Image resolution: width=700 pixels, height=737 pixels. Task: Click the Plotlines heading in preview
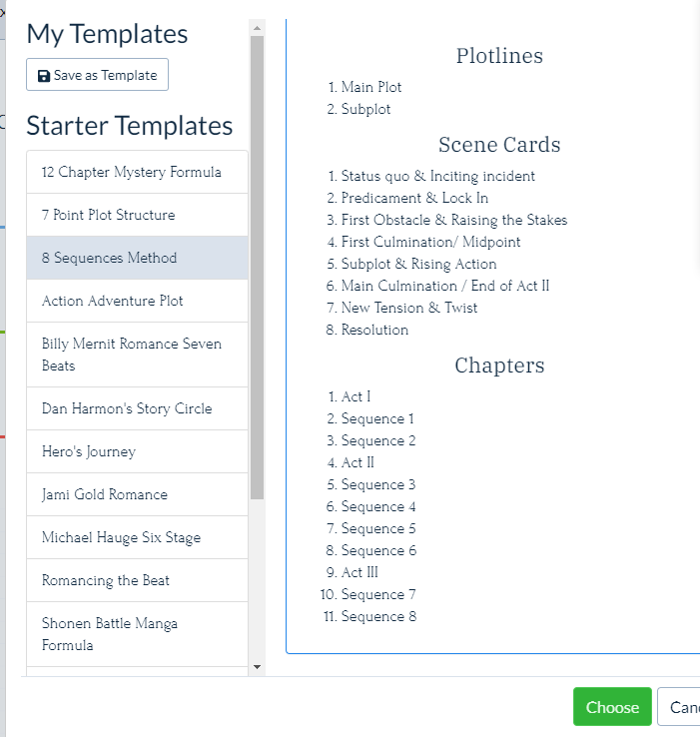click(x=499, y=56)
